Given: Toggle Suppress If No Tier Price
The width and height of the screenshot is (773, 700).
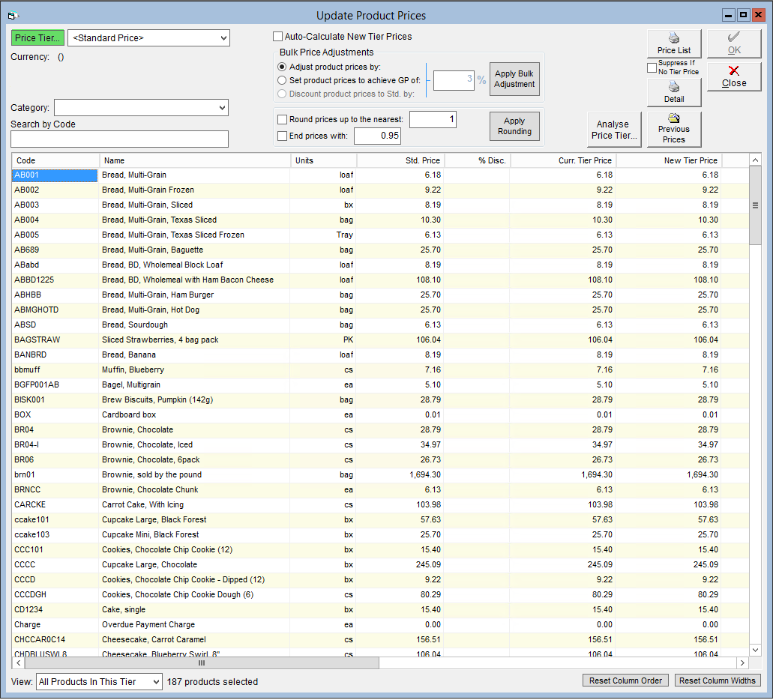Looking at the screenshot, I should [x=652, y=67].
